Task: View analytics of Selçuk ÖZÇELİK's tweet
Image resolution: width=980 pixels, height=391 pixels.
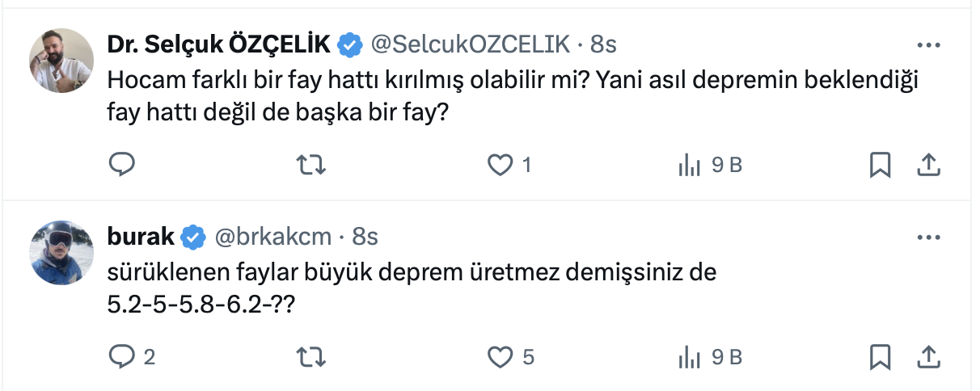Action: pos(689,165)
